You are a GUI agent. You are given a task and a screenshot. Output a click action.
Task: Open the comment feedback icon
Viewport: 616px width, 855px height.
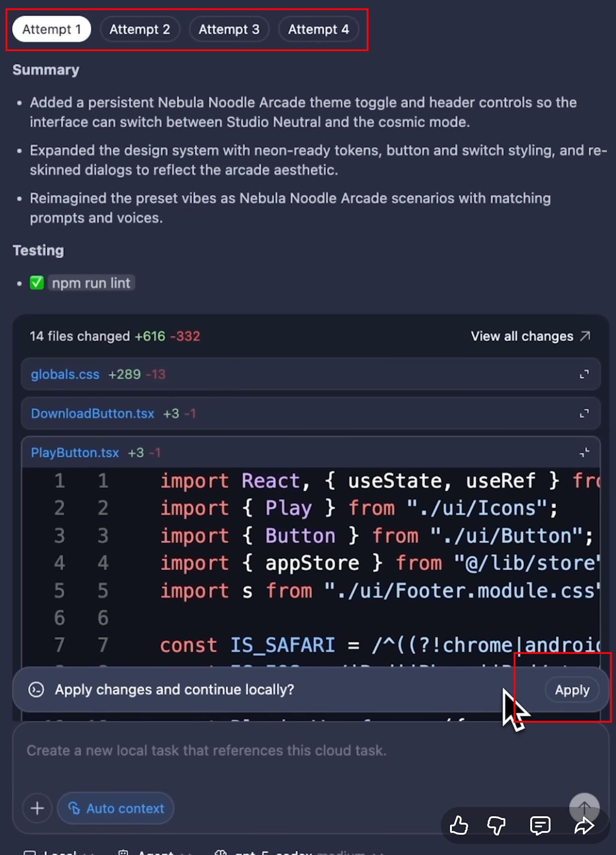coord(540,825)
